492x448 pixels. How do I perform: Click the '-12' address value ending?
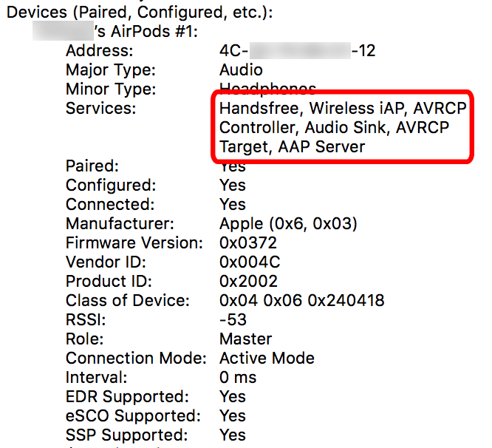[x=363, y=51]
